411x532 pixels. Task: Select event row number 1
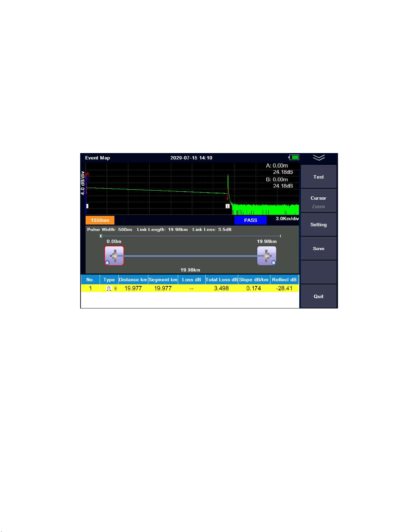(190, 288)
